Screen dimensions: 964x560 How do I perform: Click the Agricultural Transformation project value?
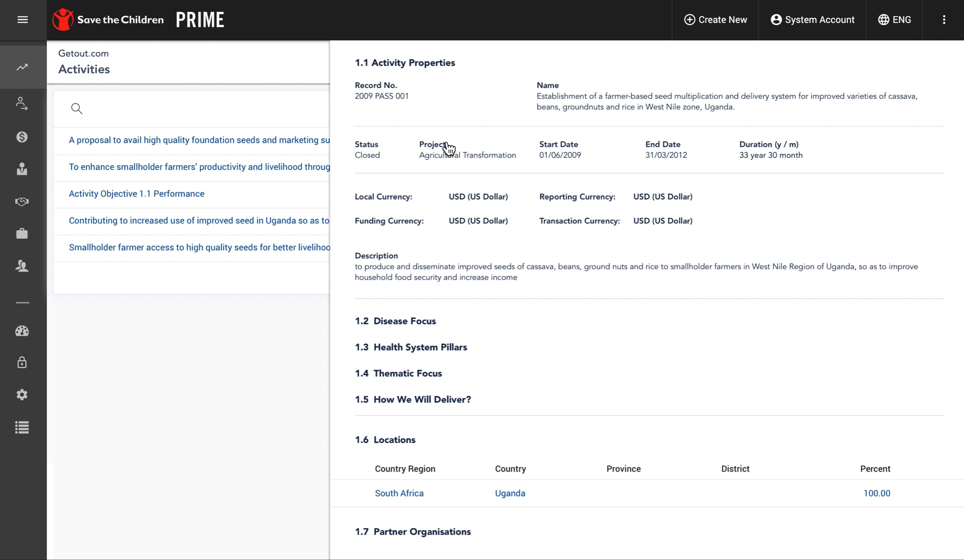(467, 155)
